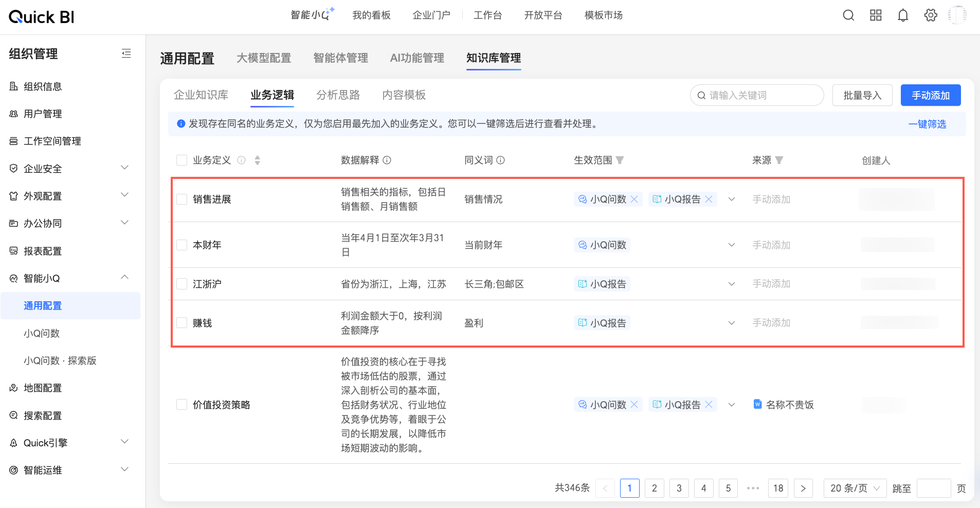Check the 赚钱 row checkbox
The image size is (980, 508).
pos(182,323)
